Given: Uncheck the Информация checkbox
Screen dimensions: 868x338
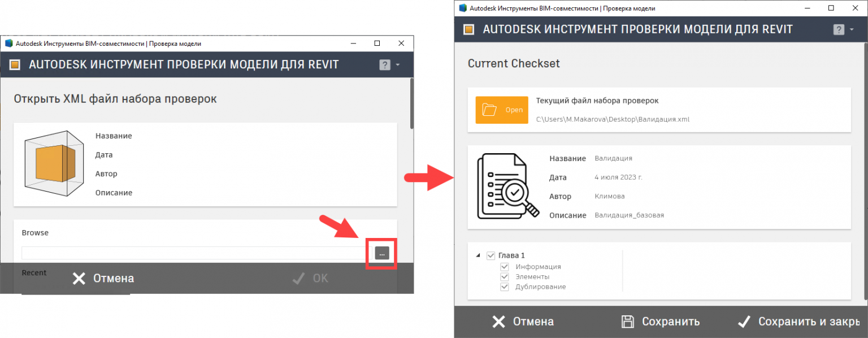Looking at the screenshot, I should pos(504,266).
